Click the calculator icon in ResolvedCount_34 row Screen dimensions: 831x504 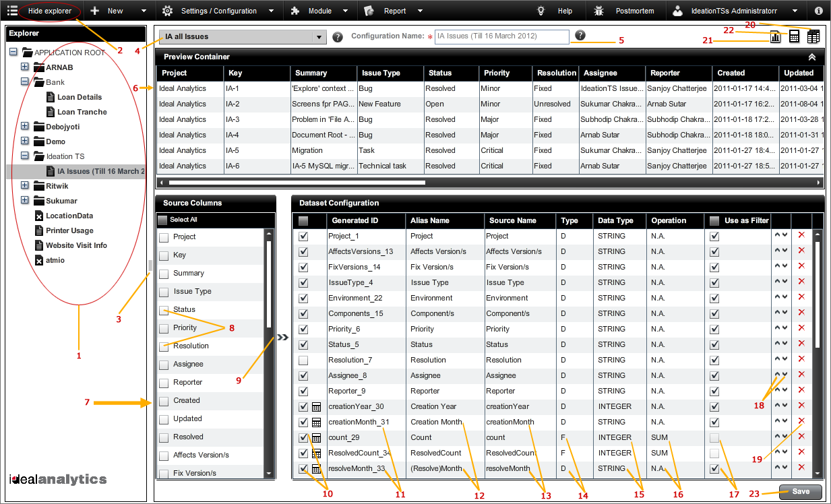tap(316, 453)
